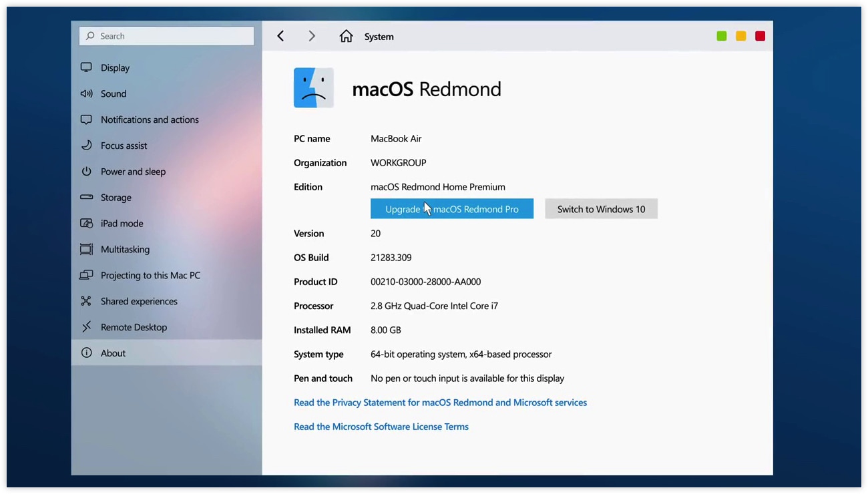The height and width of the screenshot is (494, 868).
Task: Go forward with the right arrow
Action: click(312, 36)
